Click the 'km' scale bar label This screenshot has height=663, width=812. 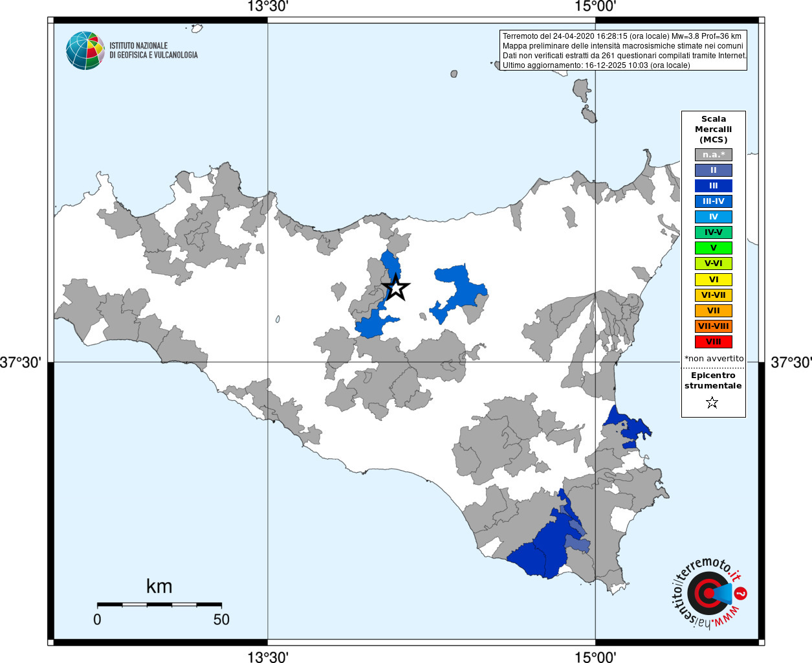159,586
